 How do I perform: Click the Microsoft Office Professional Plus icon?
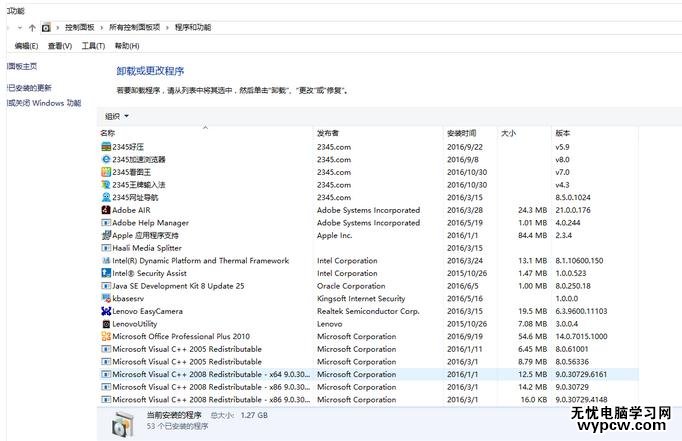coord(106,336)
